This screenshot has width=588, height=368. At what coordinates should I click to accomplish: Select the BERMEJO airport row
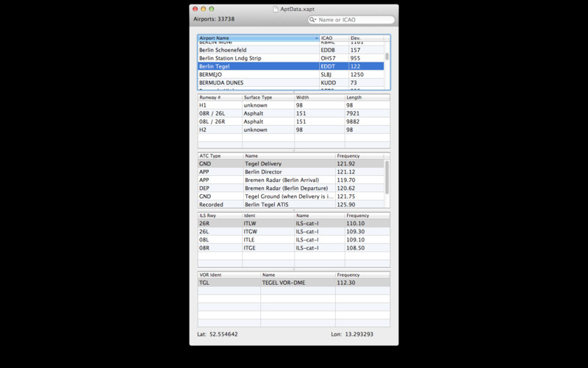[290, 74]
